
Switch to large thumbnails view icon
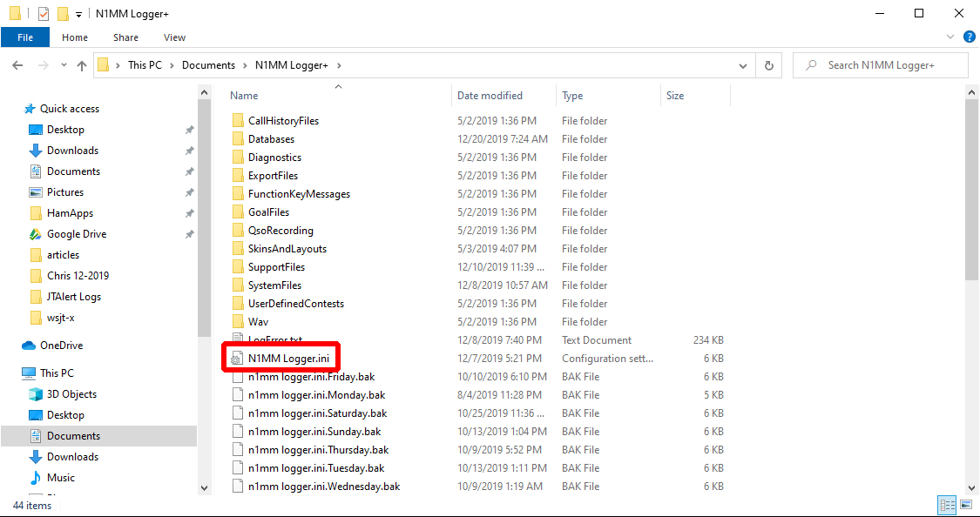click(x=965, y=505)
